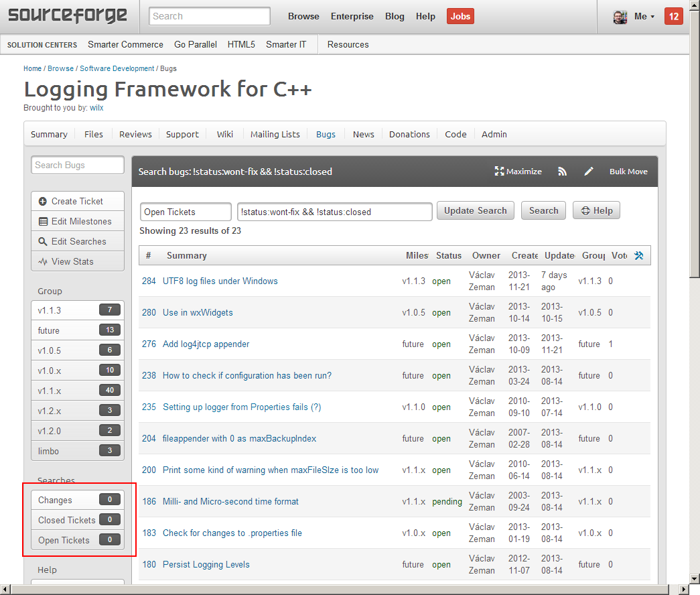700x595 pixels.
Task: Click the SourceForge logo
Action: 68,16
